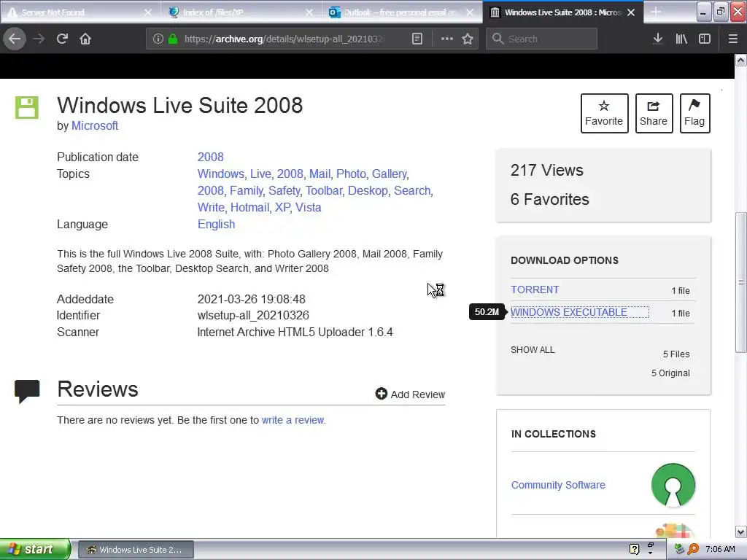This screenshot has width=747, height=560.
Task: Open the Community Software collection logo
Action: [673, 485]
